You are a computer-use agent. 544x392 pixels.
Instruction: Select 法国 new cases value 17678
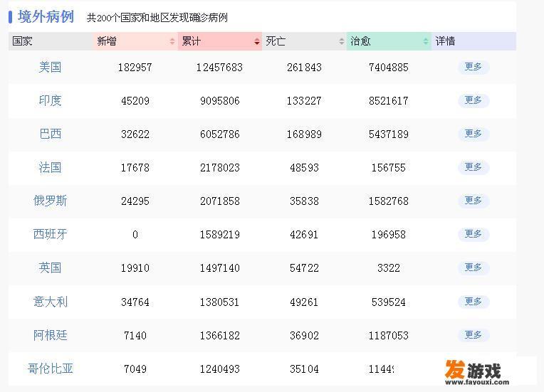(x=135, y=168)
